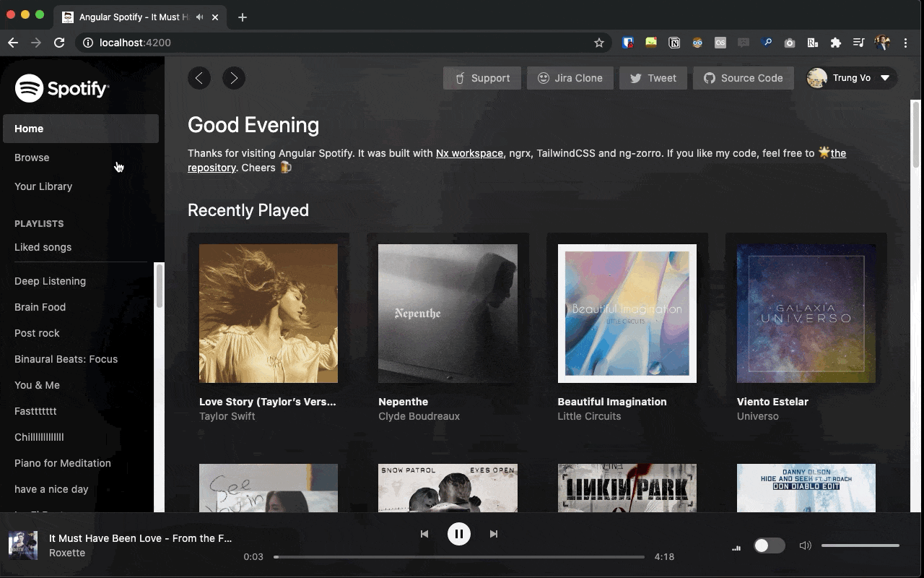
Task: Open Browse in the sidebar
Action: tap(32, 158)
